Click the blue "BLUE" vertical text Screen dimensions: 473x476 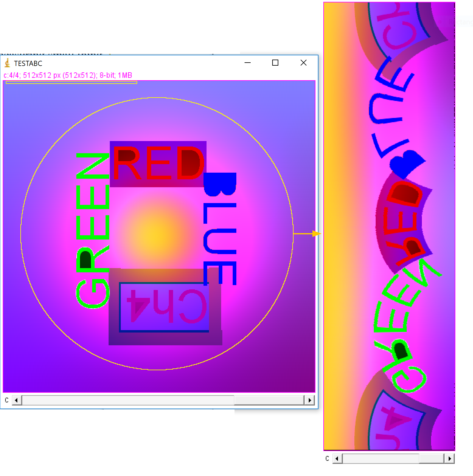coord(220,229)
